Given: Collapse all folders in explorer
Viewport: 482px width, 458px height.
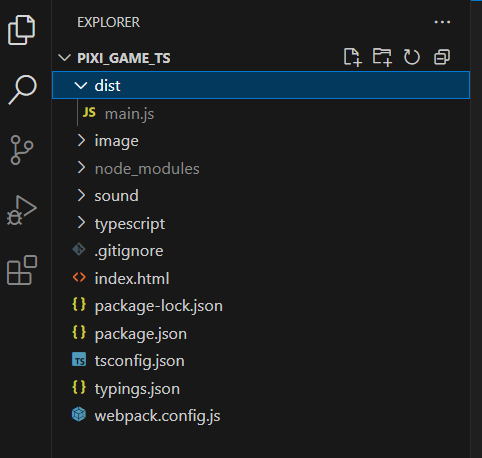Looking at the screenshot, I should (x=442, y=57).
